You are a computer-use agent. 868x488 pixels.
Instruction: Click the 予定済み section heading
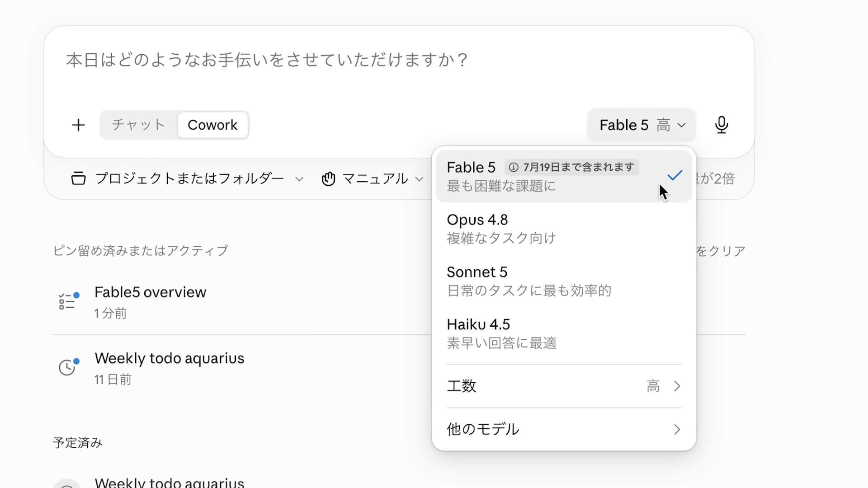(x=78, y=443)
